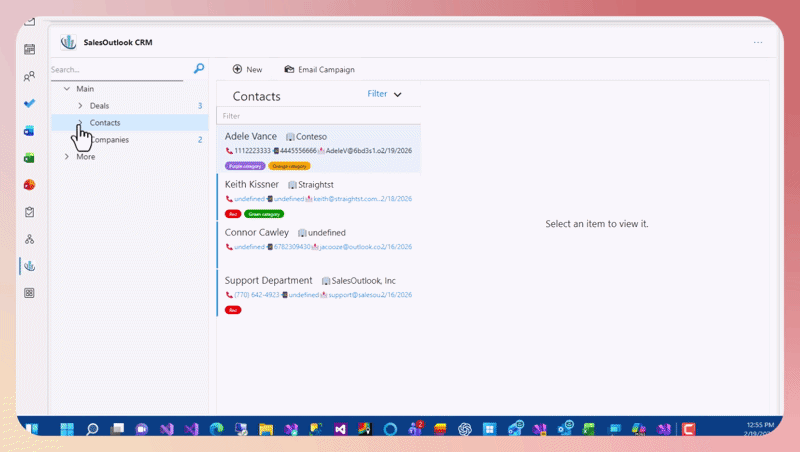The width and height of the screenshot is (800, 452).
Task: Open ChatGPT icon on the taskbar
Action: 465,429
